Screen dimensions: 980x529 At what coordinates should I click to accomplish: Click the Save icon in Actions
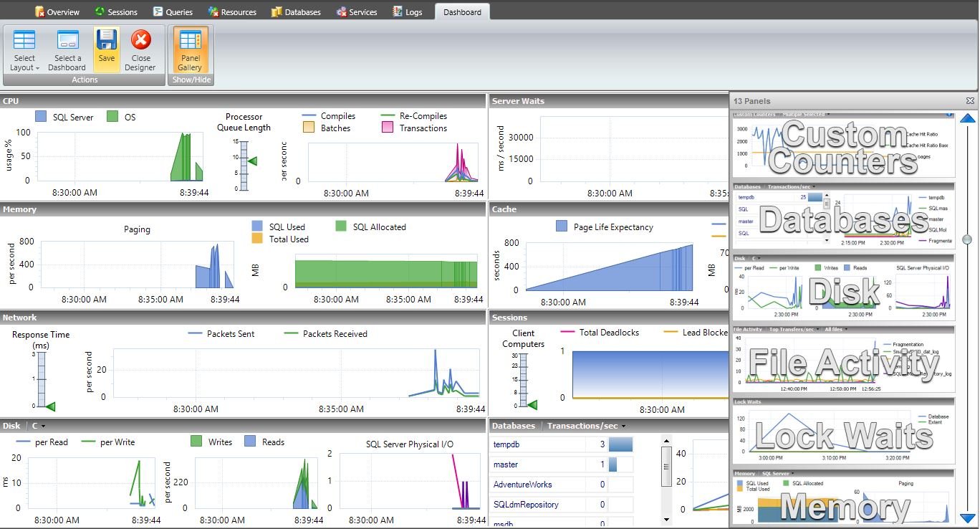click(x=106, y=49)
